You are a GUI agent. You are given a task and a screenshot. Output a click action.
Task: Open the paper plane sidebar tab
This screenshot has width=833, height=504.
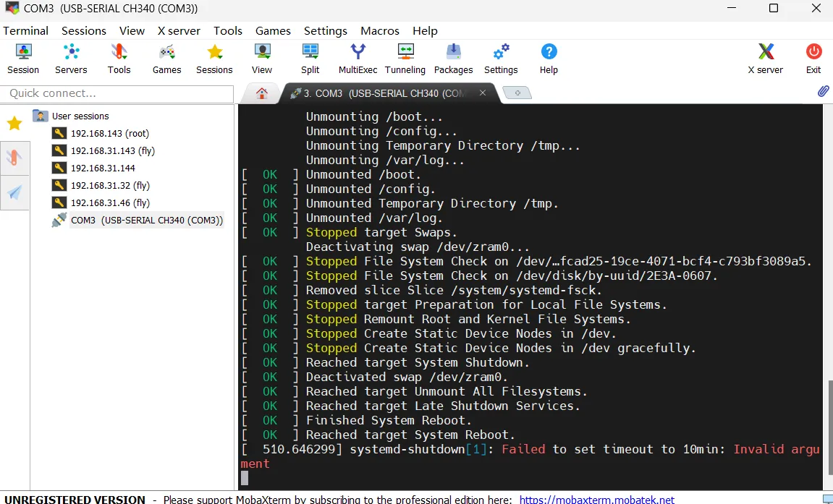click(14, 192)
